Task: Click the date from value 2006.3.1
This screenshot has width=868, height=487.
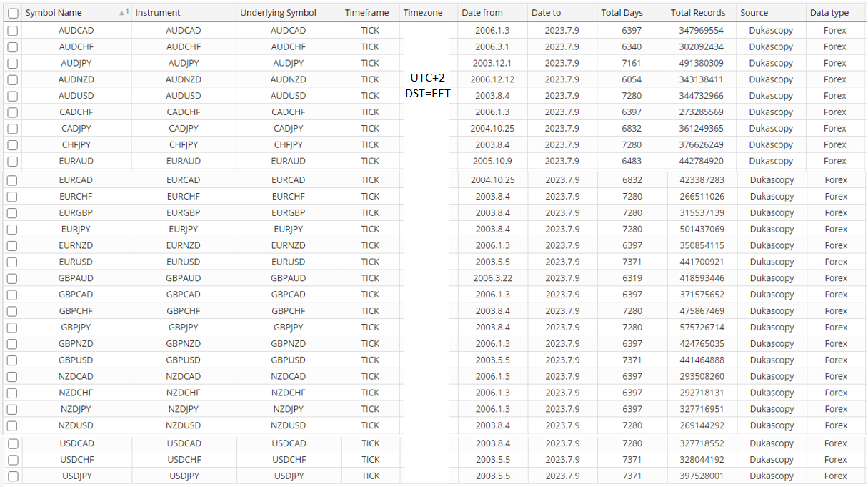Action: click(x=492, y=47)
